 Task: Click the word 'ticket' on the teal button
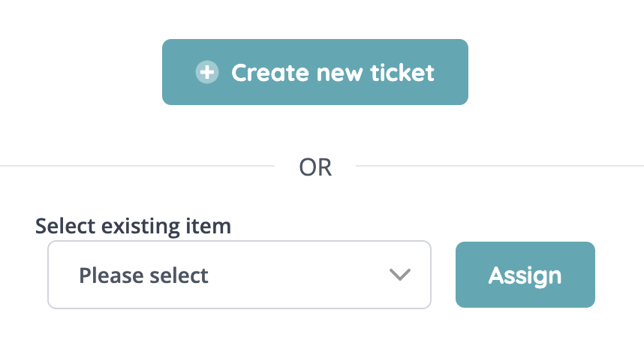pos(402,72)
